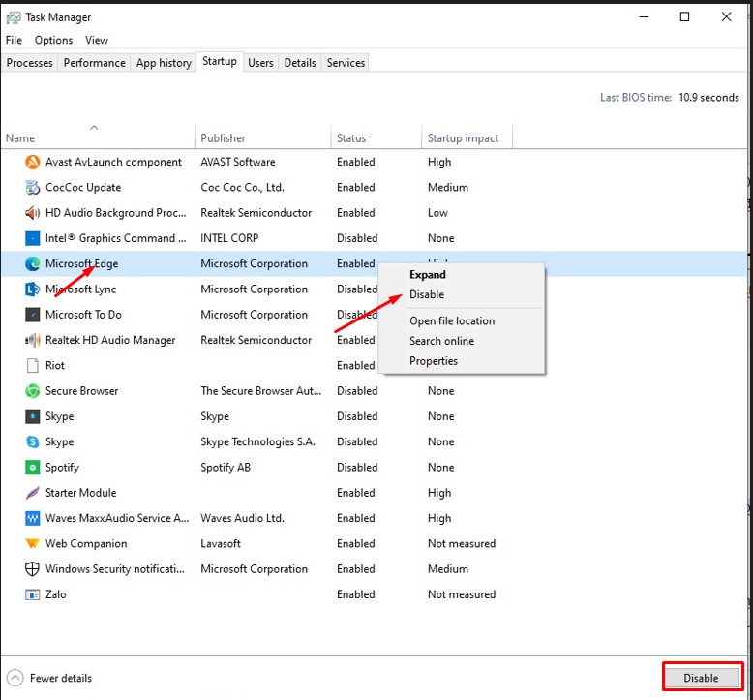This screenshot has height=700, width=753.
Task: Click the Windows Security notification shield icon
Action: pos(31,569)
